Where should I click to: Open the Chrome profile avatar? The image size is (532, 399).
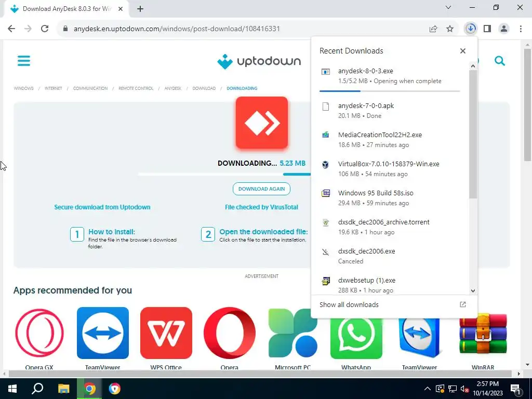504,29
